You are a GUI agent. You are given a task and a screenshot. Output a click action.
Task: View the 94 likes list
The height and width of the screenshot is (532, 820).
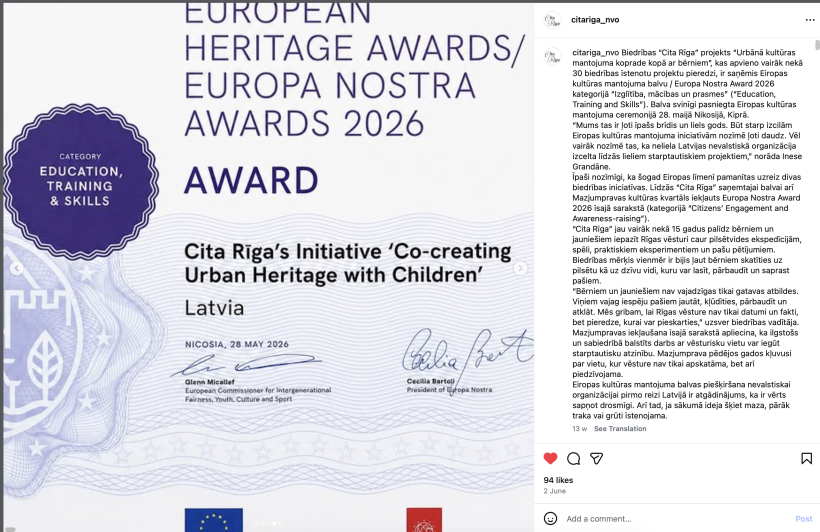pos(558,480)
